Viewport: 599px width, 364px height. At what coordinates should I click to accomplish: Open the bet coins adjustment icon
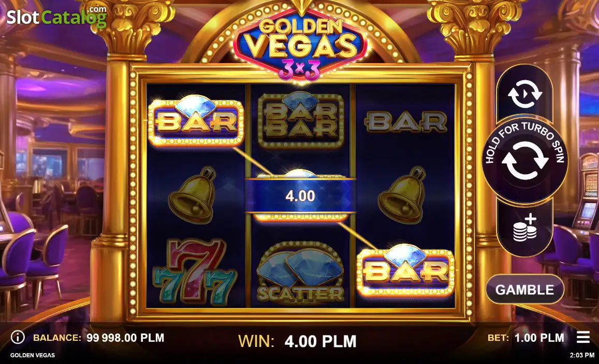[x=524, y=228]
